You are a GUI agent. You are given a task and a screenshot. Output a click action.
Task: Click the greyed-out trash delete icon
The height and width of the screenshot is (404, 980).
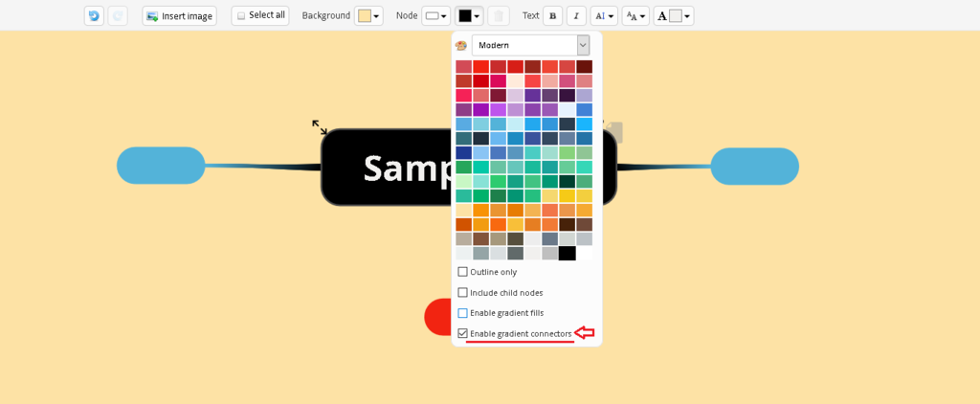click(x=498, y=15)
